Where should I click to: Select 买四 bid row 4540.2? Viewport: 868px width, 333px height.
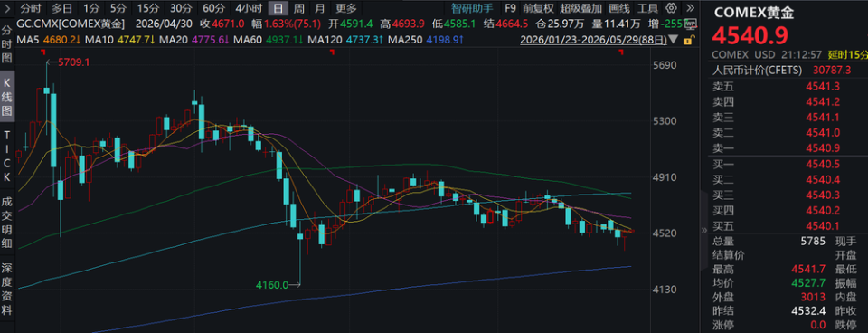click(788, 210)
